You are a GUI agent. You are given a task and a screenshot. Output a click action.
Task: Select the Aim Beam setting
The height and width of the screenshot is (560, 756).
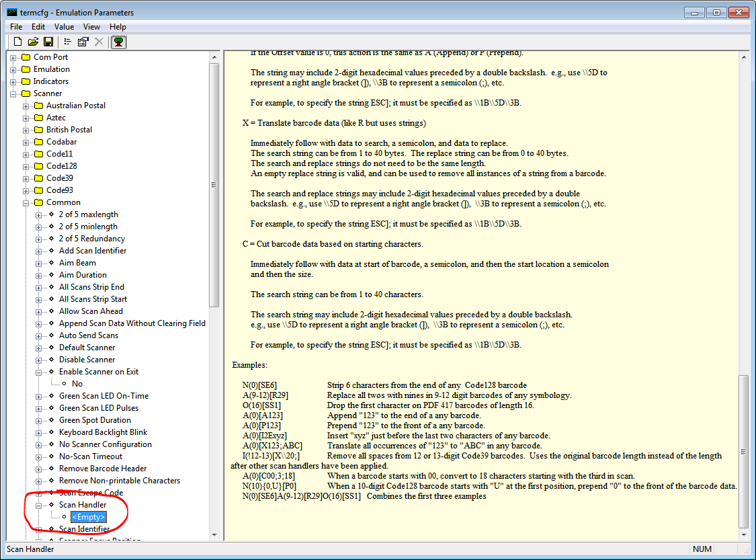[x=77, y=262]
